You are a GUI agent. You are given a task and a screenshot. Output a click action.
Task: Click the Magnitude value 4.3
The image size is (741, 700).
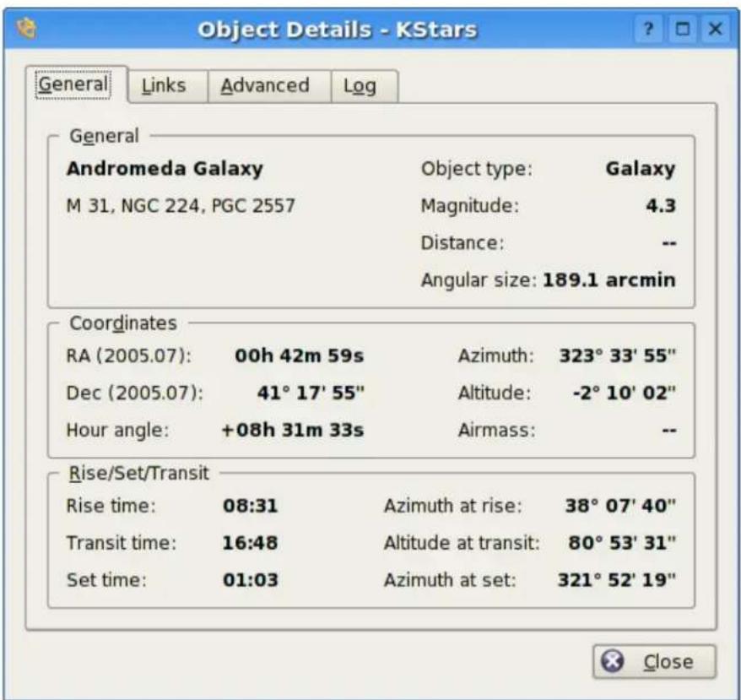pos(661,206)
